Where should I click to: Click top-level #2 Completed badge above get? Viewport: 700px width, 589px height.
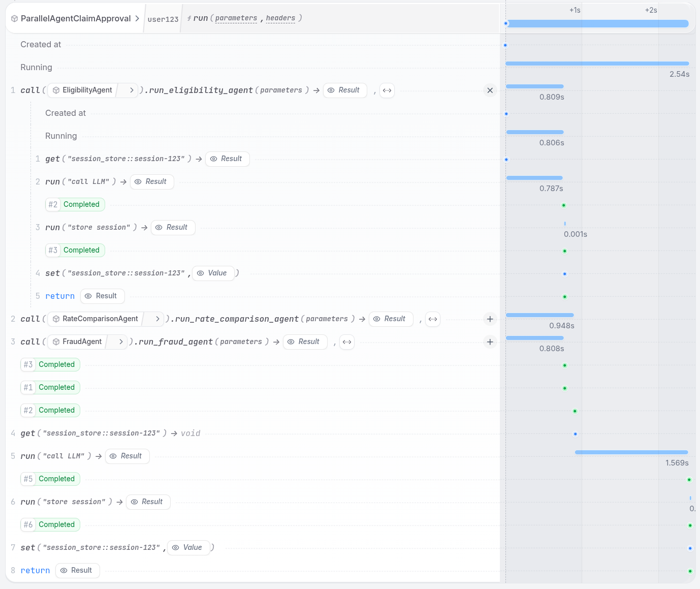[x=50, y=410]
